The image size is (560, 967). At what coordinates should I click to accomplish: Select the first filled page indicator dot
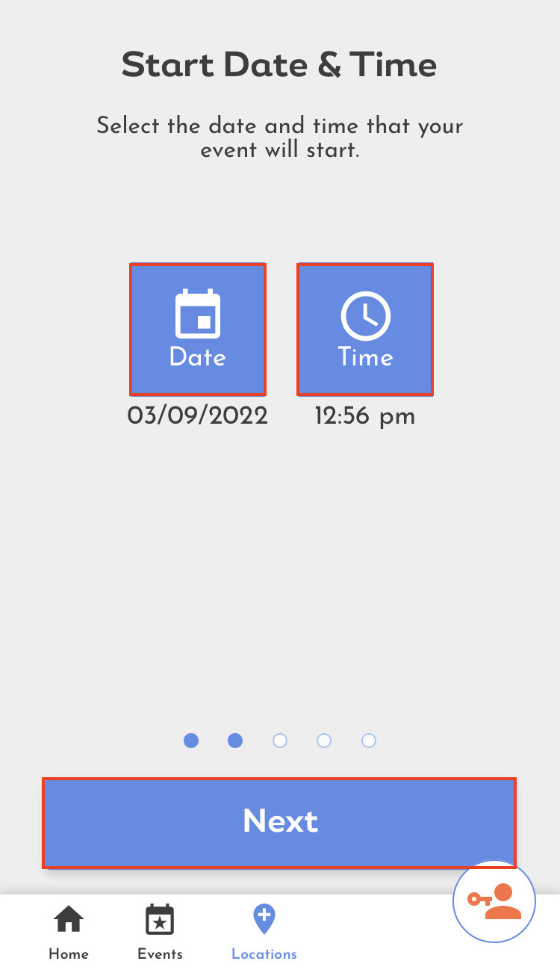[x=191, y=741]
